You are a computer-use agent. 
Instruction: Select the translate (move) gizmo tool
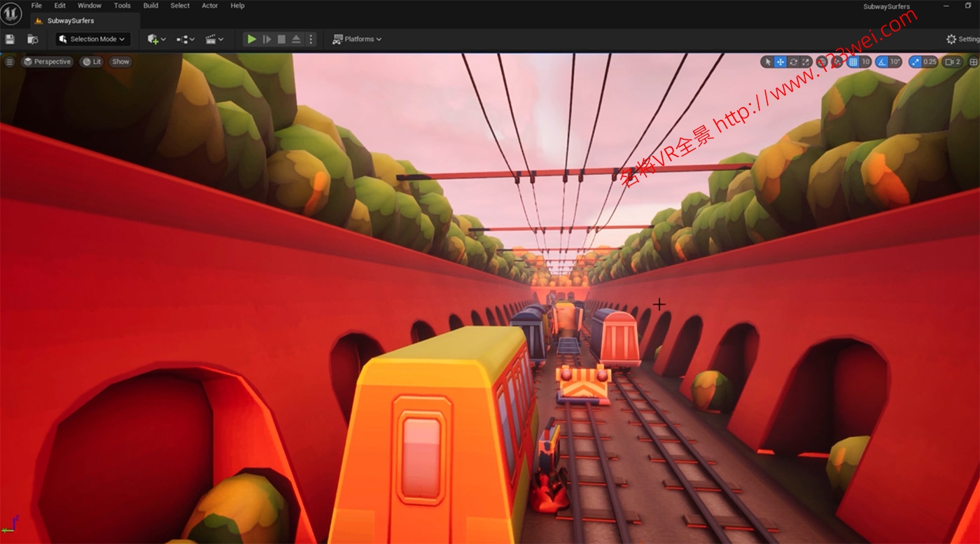point(780,62)
